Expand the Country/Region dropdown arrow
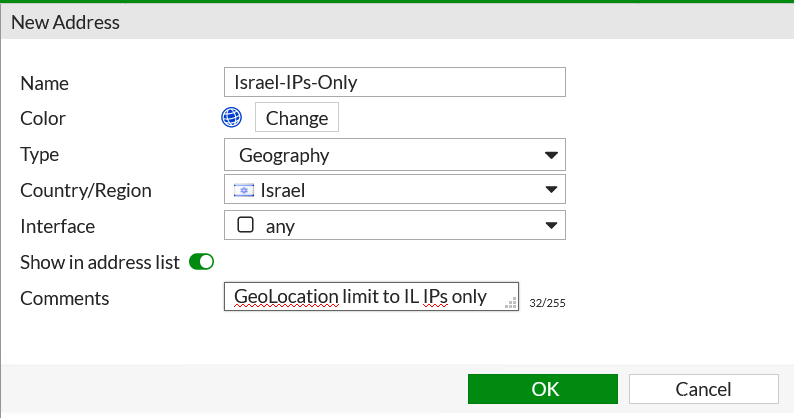Viewport: 794px width, 418px height. [x=551, y=190]
